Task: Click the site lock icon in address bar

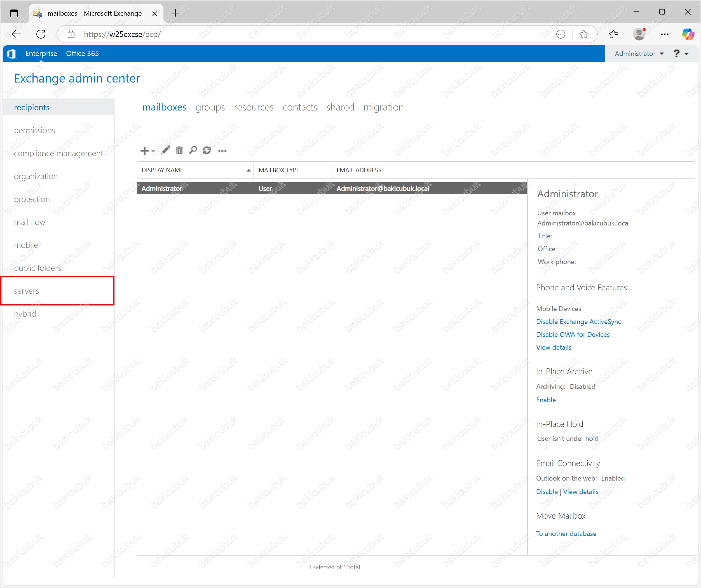Action: point(71,34)
